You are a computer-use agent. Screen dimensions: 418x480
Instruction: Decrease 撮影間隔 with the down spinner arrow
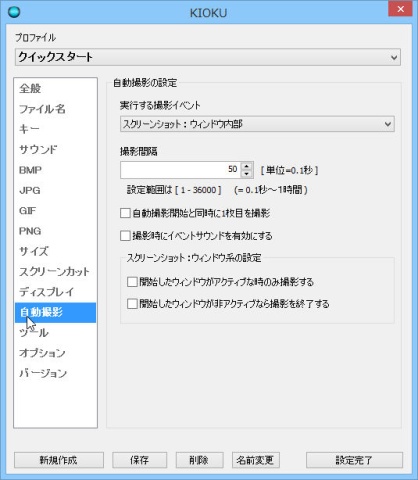click(247, 174)
